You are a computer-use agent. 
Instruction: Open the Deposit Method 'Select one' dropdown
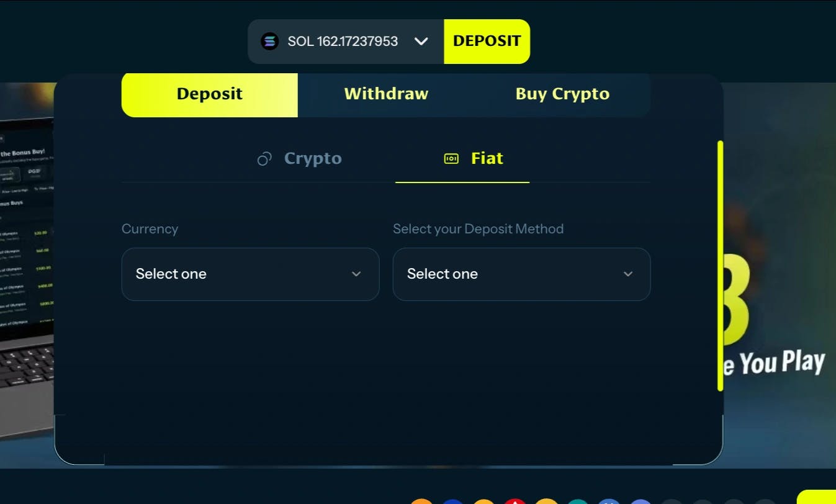(x=521, y=274)
